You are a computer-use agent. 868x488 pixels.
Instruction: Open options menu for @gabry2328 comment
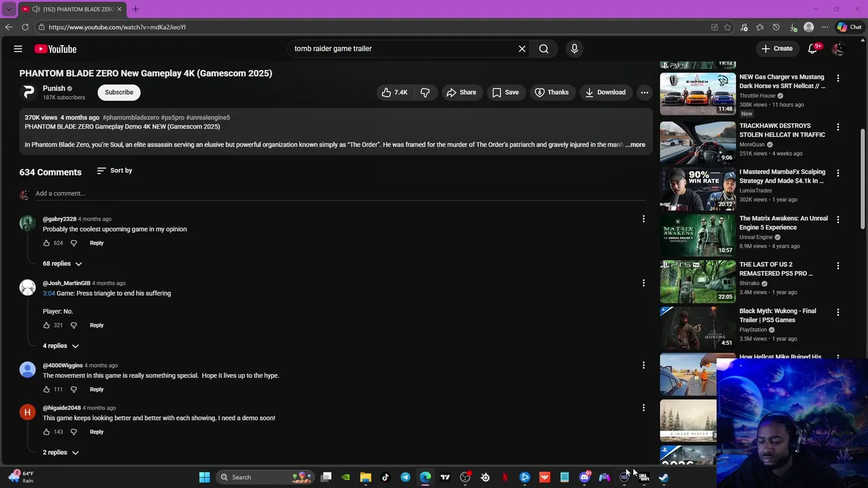coord(644,219)
